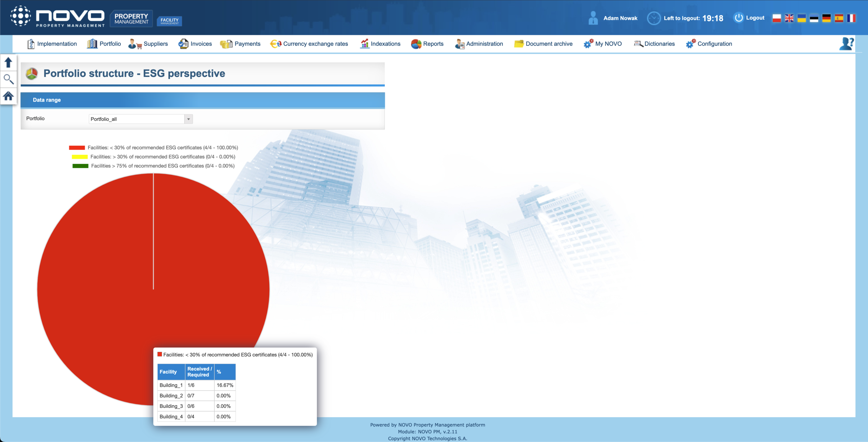Screen dimensions: 868x442
Task: Switch language using the UK flag
Action: (789, 18)
